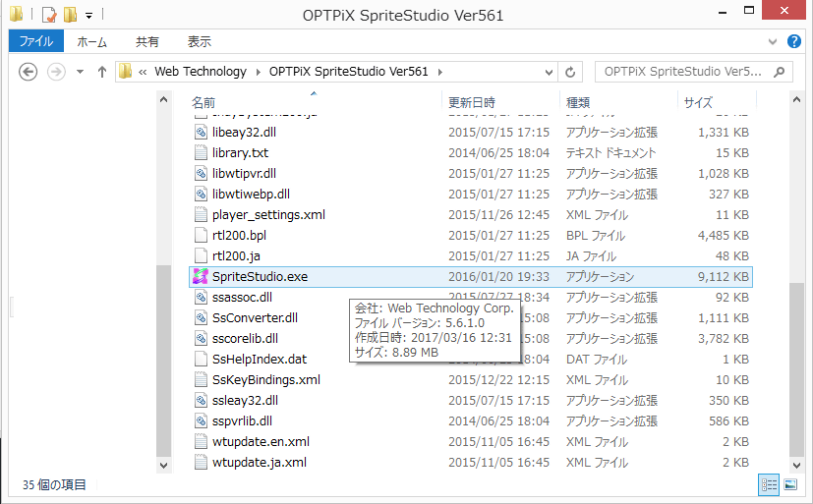Click the 35 個の項目 status text
The height and width of the screenshot is (504, 813).
[x=54, y=484]
